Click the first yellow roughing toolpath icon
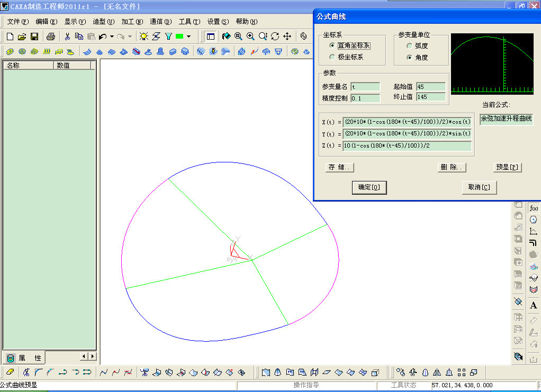Viewport: 541px width, 392px height. tap(10, 52)
